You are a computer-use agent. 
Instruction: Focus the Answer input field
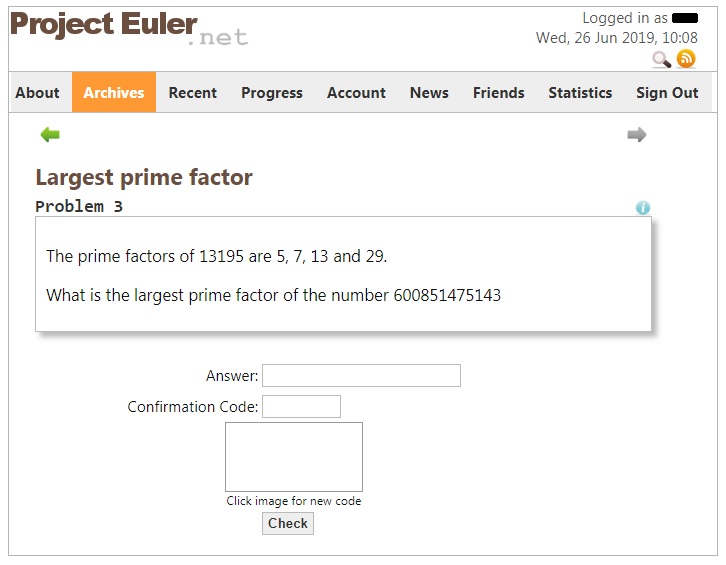(x=361, y=376)
